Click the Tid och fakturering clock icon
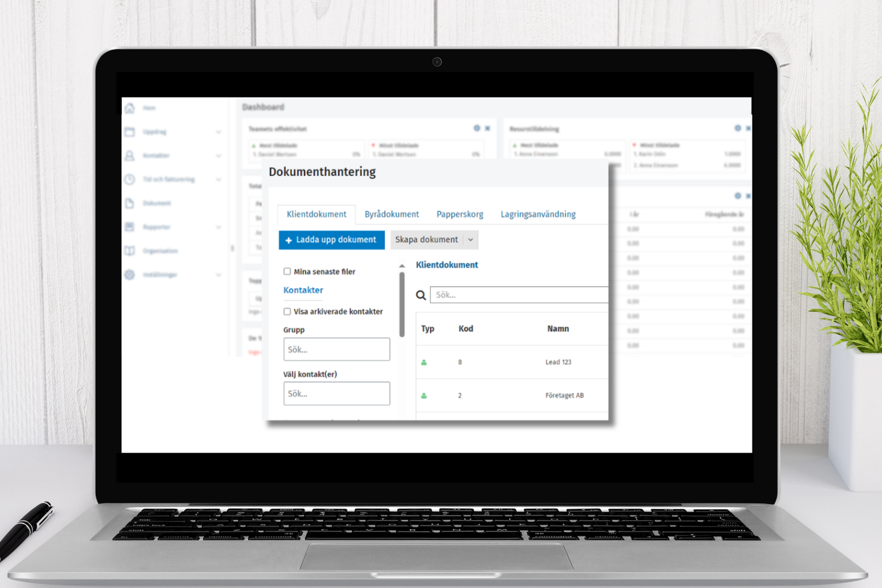 coord(130,179)
